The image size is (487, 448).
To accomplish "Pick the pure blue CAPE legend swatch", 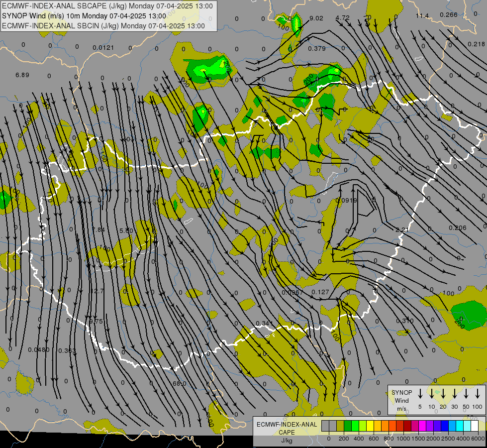I will click(x=445, y=426).
